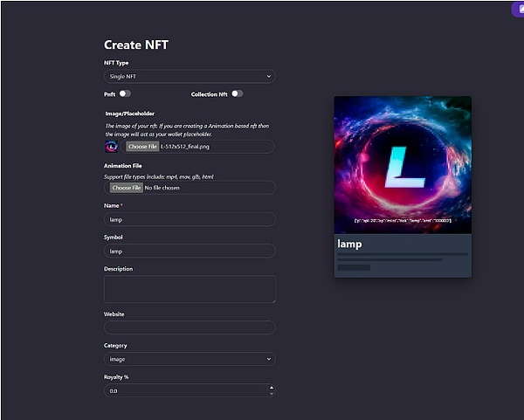Screen dimensions: 524x420
Task: Click inside the Description text area
Action: click(x=190, y=289)
